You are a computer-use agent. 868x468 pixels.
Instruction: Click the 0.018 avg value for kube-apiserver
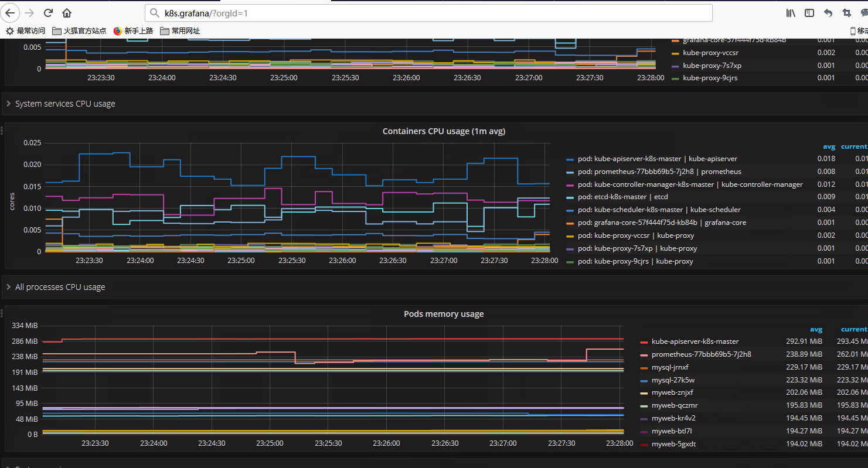[826, 159]
